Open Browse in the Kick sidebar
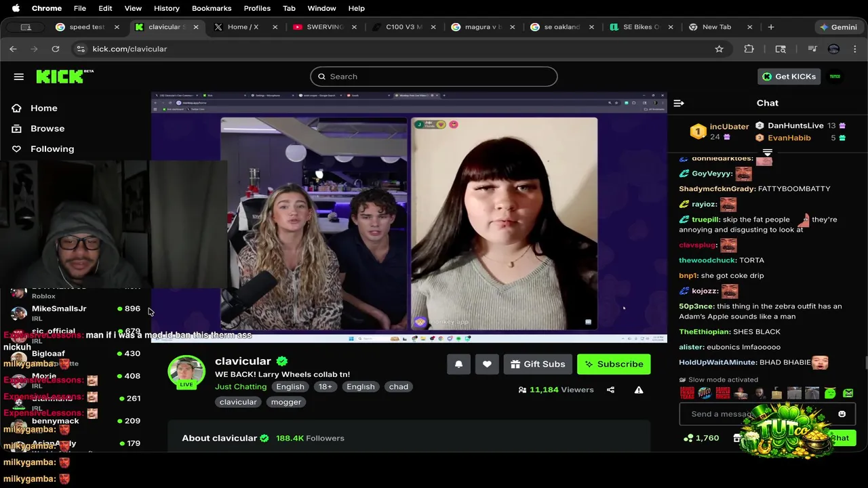Viewport: 868px width, 488px height. click(47, 129)
